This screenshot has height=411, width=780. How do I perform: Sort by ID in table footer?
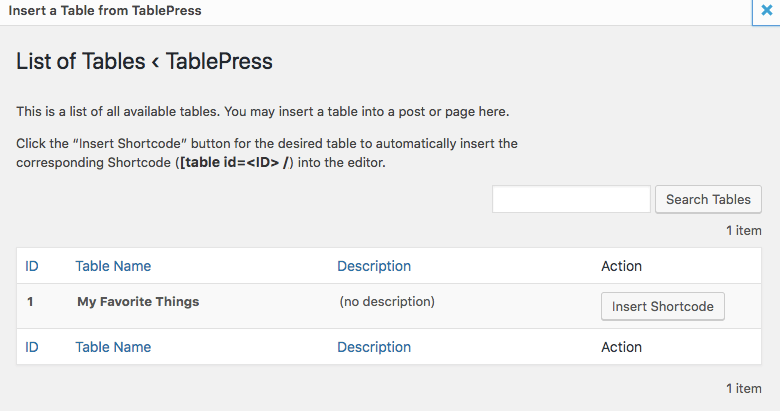coord(32,347)
